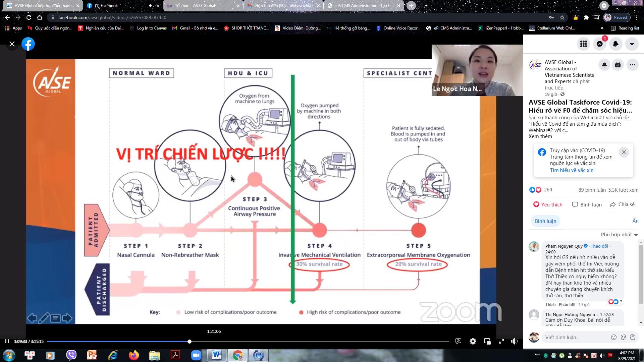Open the post options three-dots menu
This screenshot has height=362, width=644.
coord(633,65)
